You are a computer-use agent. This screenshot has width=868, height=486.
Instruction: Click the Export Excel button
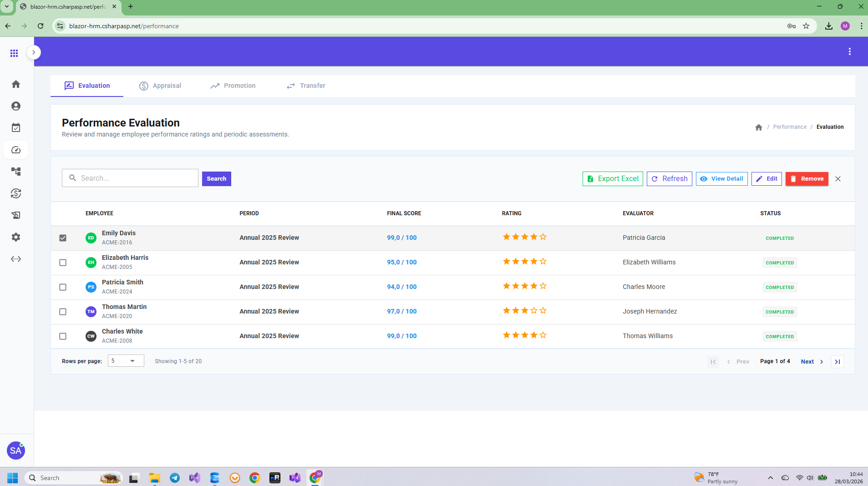tap(613, 179)
